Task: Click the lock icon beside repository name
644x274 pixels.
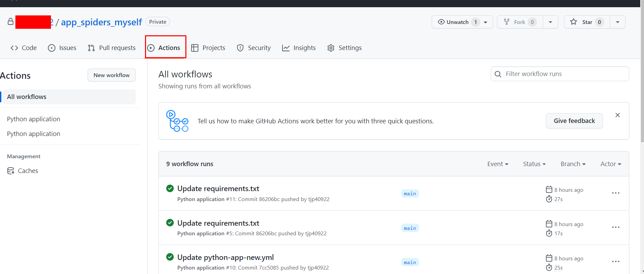Action: point(11,22)
